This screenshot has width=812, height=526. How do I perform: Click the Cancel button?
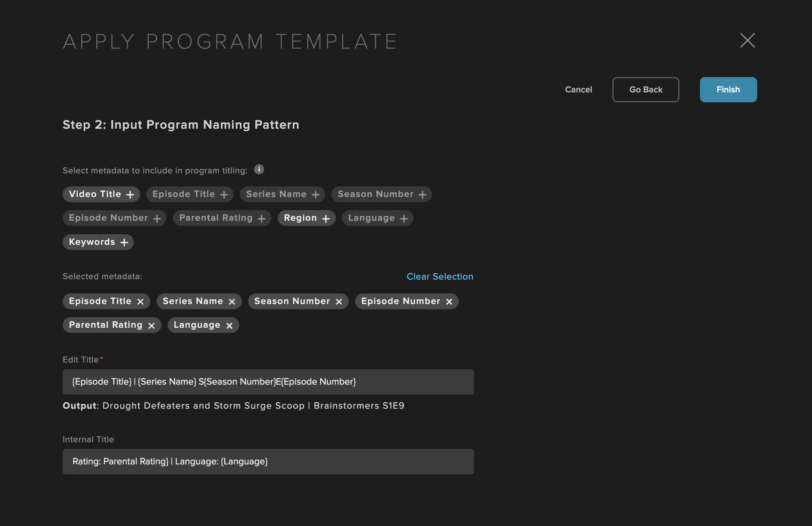point(578,90)
